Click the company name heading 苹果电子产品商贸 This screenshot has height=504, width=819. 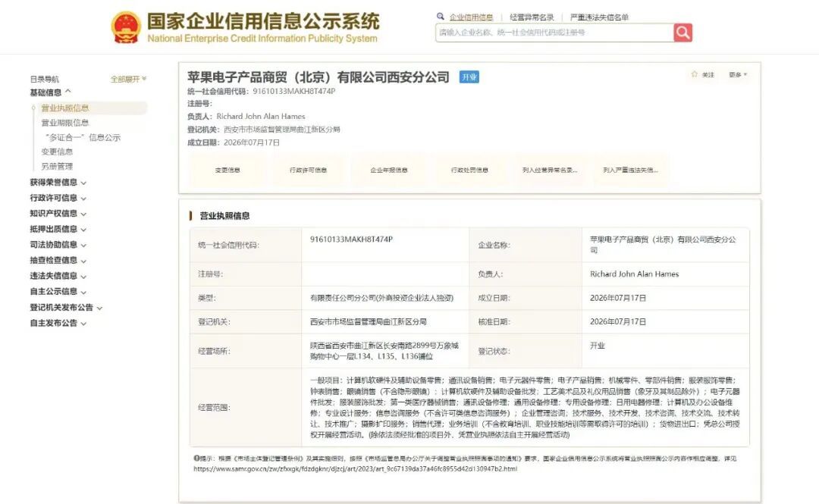coord(318,77)
